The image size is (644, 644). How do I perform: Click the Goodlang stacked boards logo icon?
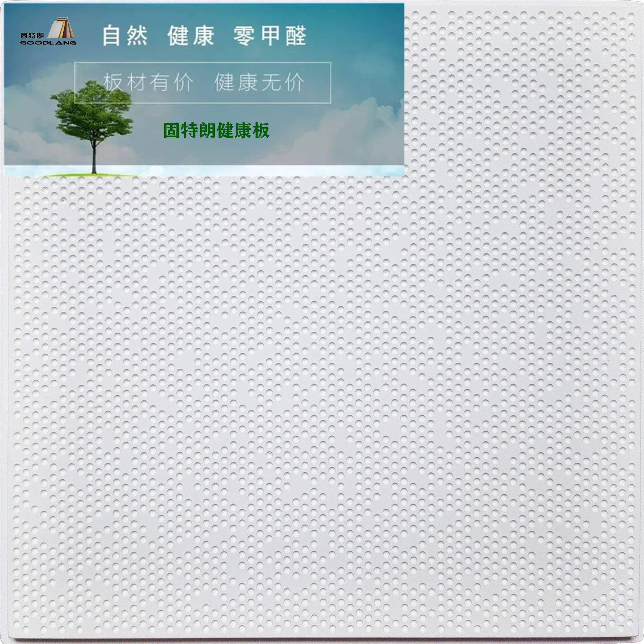(x=61, y=29)
